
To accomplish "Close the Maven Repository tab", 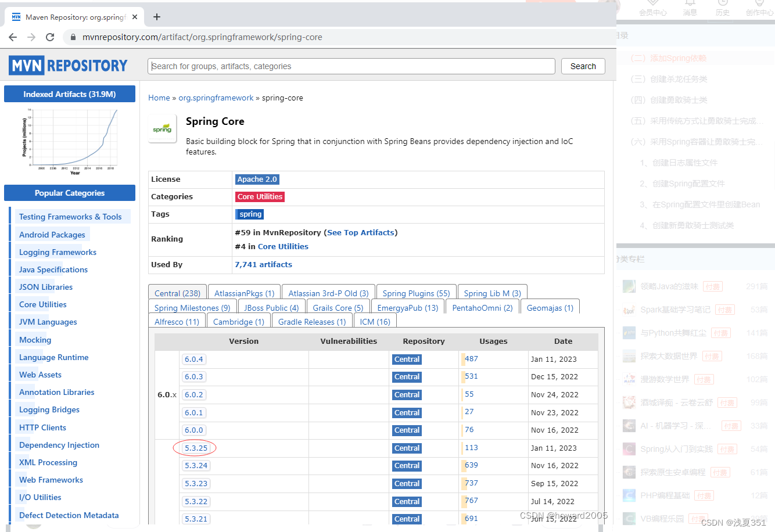I will click(135, 17).
